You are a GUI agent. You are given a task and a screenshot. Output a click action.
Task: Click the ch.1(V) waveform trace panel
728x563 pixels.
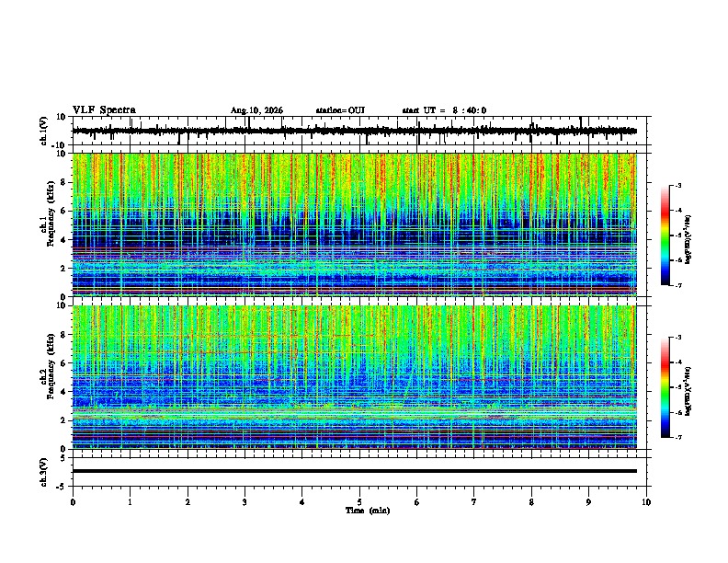tap(359, 131)
